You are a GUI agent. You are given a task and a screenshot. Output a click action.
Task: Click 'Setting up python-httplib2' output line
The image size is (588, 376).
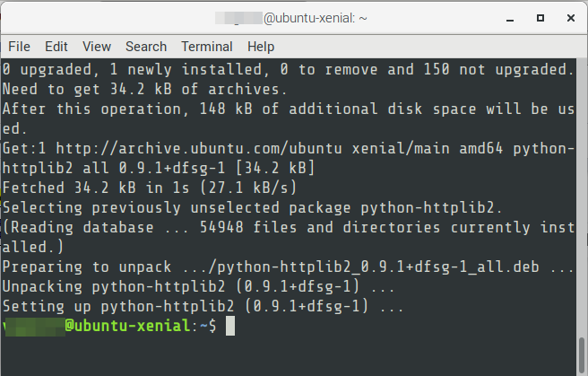(x=203, y=307)
